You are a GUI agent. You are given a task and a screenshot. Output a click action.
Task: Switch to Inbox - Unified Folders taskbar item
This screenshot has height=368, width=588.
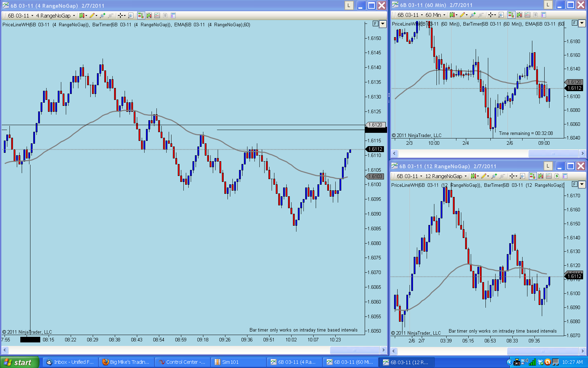tap(70, 362)
